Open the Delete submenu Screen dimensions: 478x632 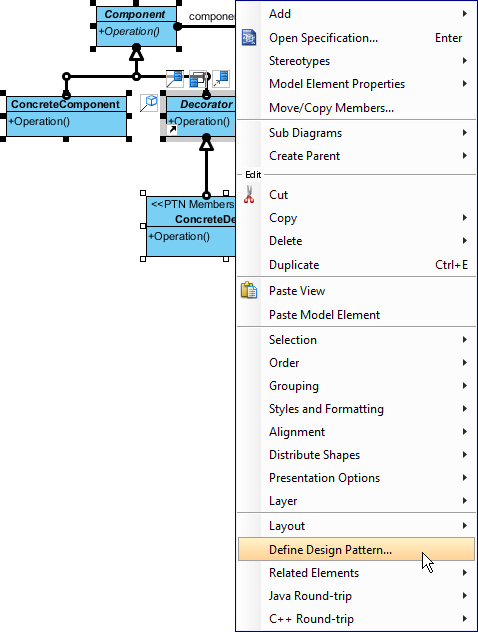356,241
